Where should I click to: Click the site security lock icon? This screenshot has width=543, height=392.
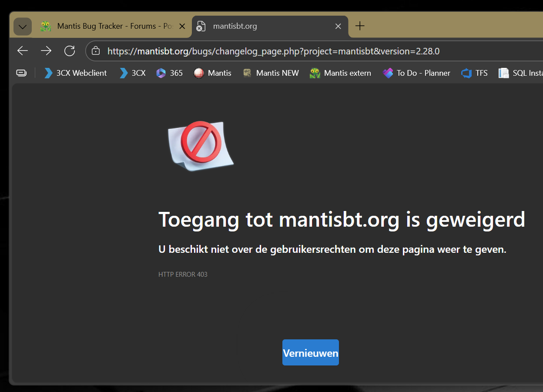click(x=95, y=50)
